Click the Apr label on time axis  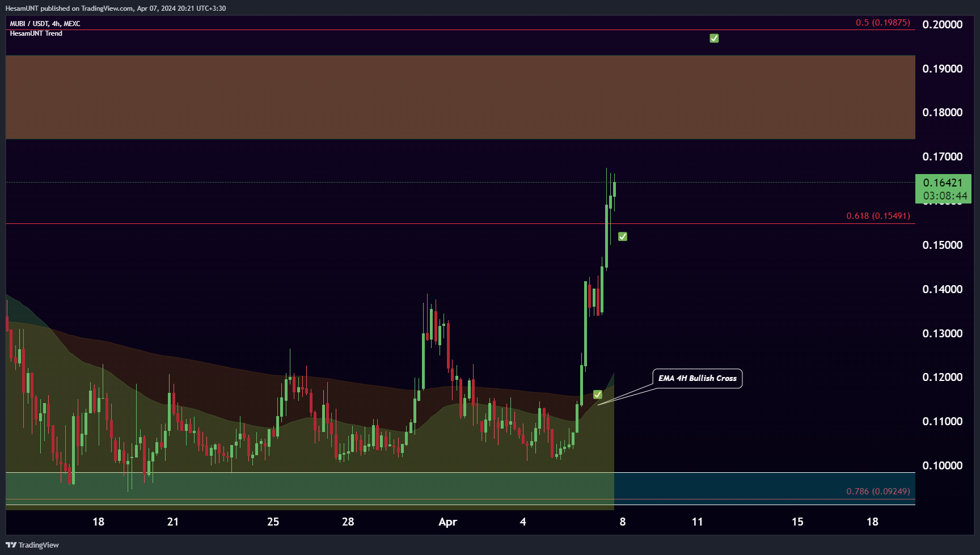tap(447, 522)
